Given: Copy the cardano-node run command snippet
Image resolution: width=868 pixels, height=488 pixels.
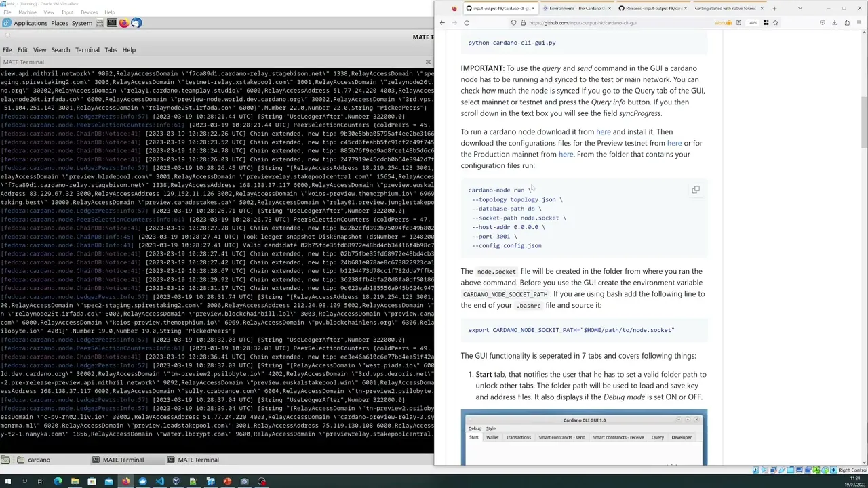Looking at the screenshot, I should (x=695, y=190).
